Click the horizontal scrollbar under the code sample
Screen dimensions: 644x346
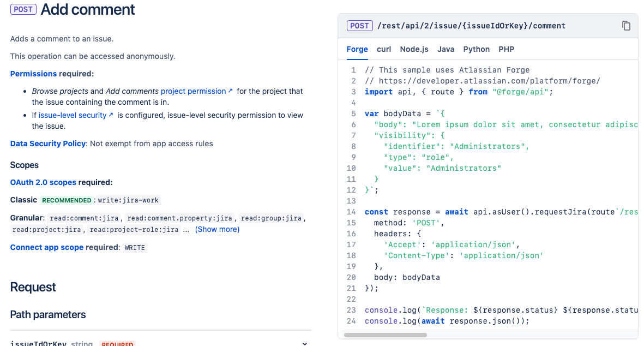point(385,335)
